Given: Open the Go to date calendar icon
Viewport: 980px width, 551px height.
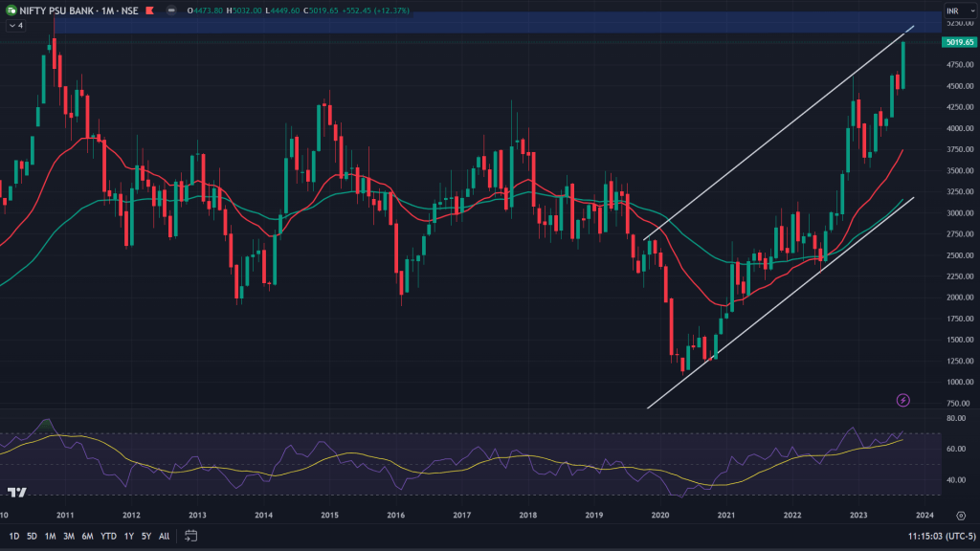Looking at the screenshot, I should pos(191,536).
